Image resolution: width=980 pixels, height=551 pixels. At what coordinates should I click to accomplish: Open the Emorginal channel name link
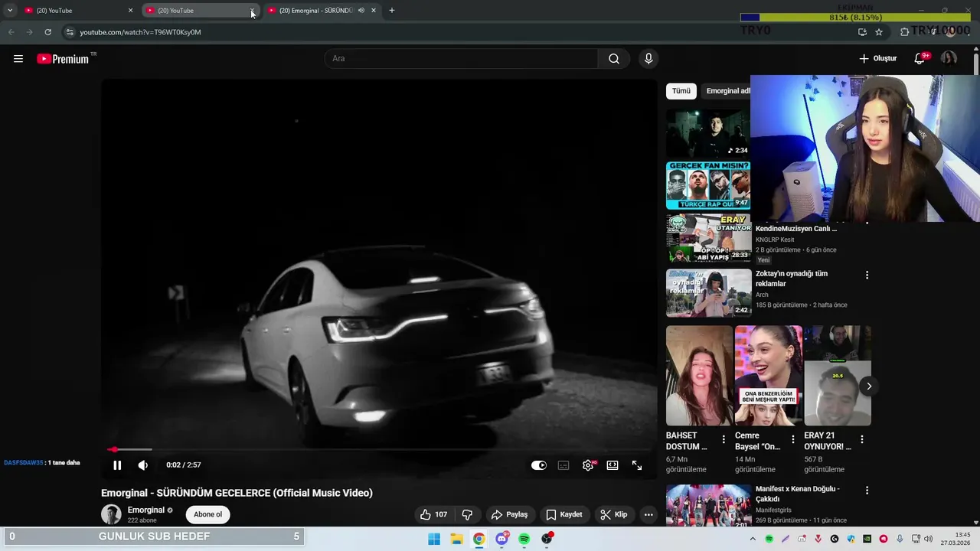(x=146, y=510)
